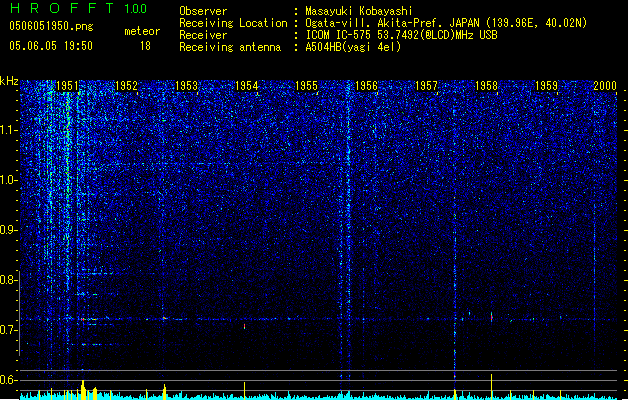This screenshot has height=400, width=629.
Task: Click the red meteor echo near 1958
Action: (x=491, y=317)
